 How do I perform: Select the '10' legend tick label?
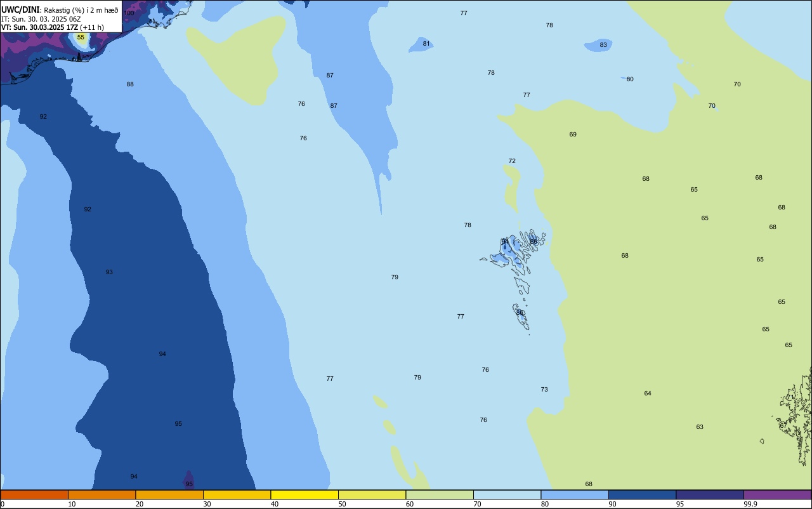72,504
